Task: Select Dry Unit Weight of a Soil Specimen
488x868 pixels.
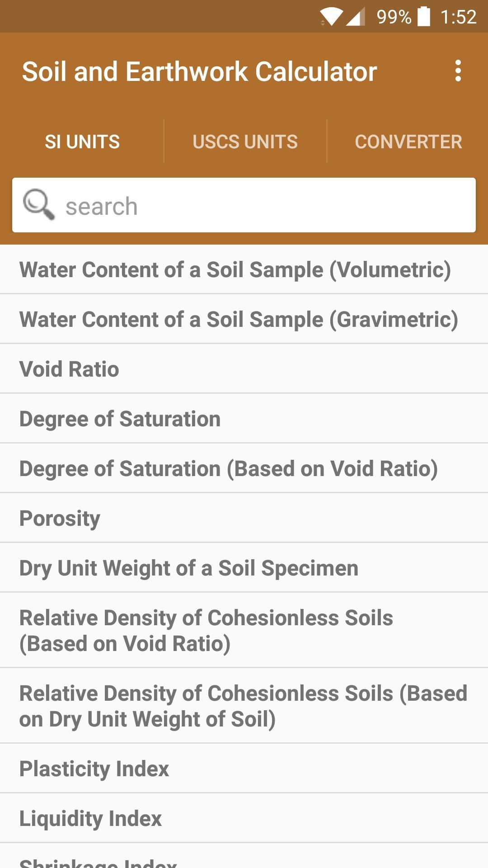Action: [244, 568]
